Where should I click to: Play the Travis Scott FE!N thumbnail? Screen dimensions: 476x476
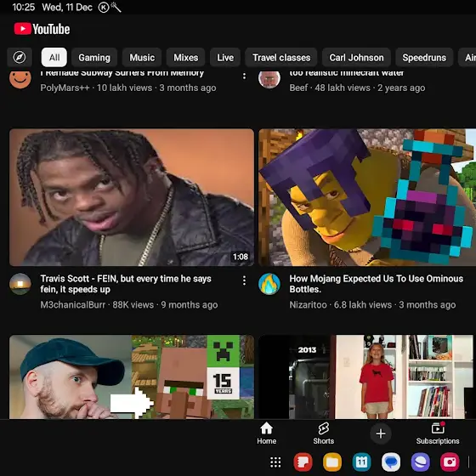point(132,197)
